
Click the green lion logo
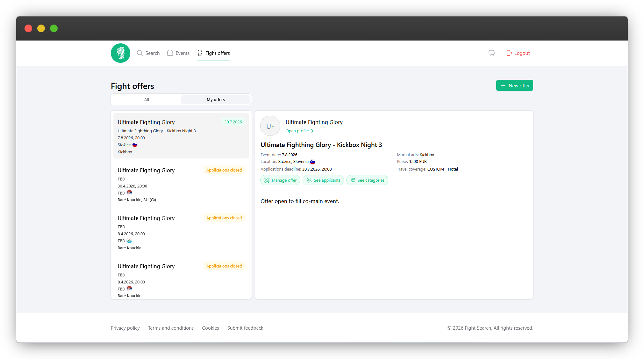[120, 53]
